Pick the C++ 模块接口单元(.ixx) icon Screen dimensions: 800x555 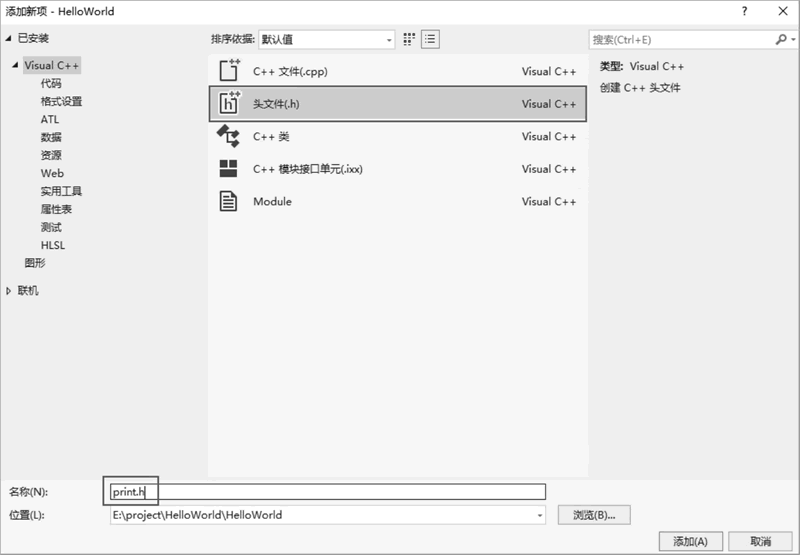coord(229,169)
